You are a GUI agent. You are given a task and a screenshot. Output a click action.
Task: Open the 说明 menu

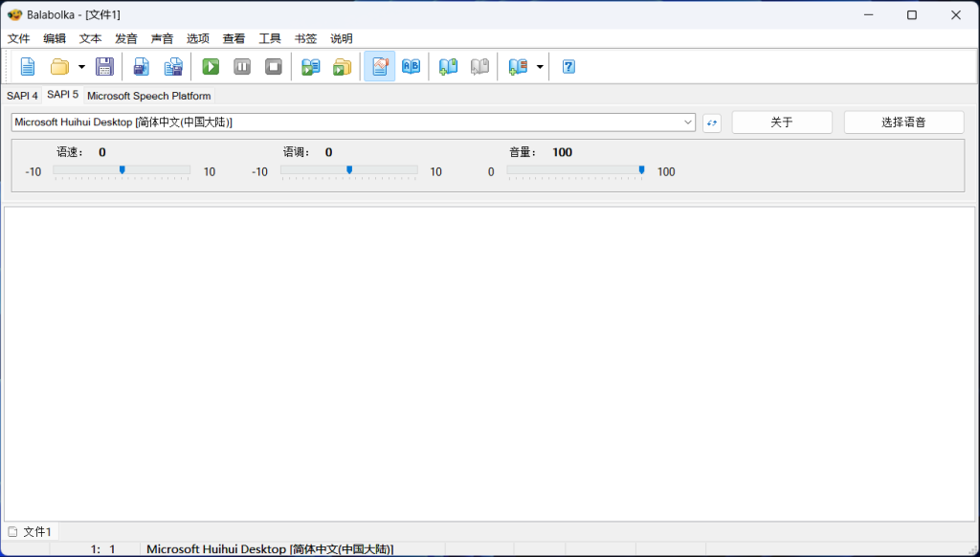(342, 38)
